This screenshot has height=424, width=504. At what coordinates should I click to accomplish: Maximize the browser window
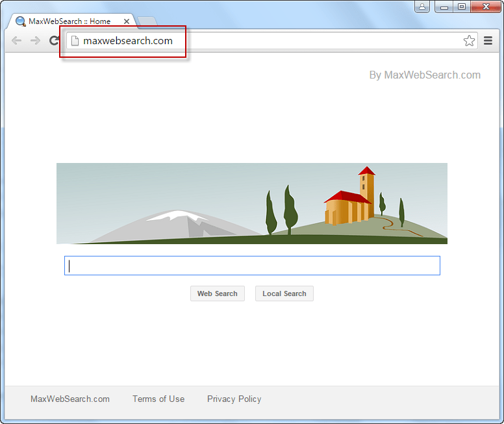[x=462, y=6]
